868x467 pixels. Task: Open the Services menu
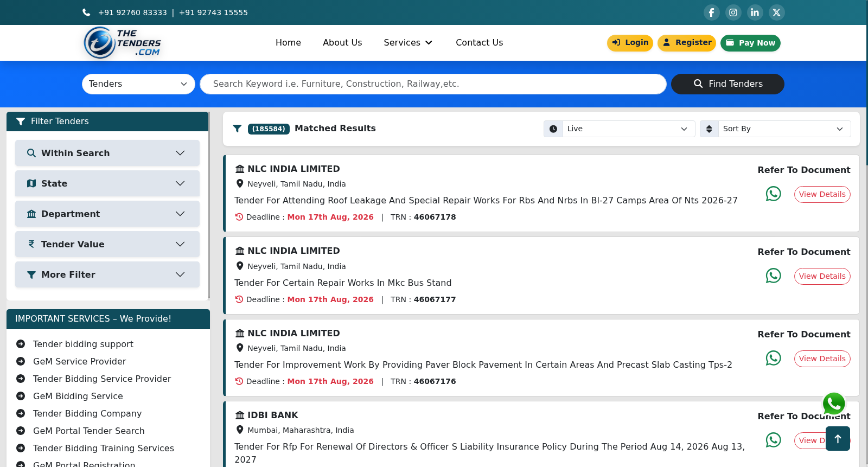(x=408, y=42)
